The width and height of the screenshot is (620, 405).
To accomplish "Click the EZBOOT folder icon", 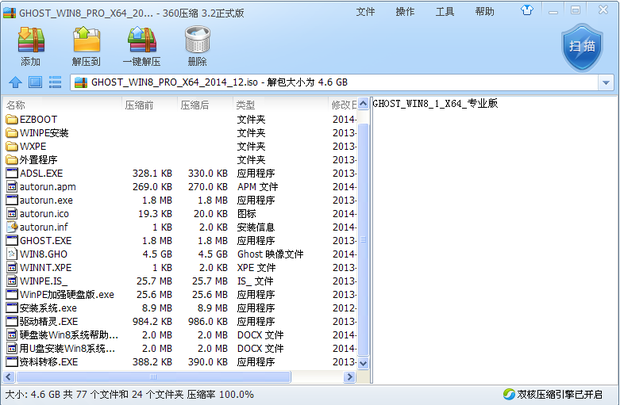I will [x=12, y=119].
